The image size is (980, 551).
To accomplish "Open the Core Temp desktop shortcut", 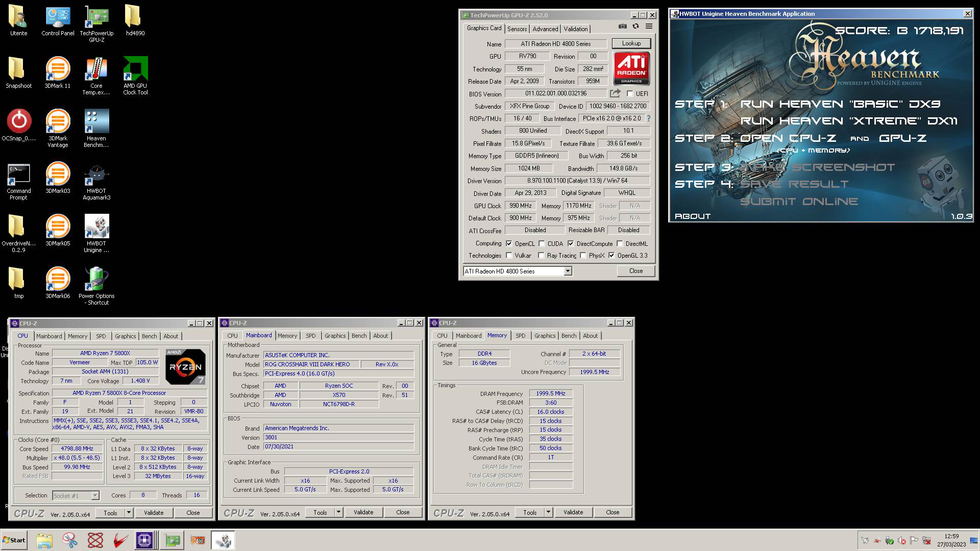I will tap(96, 76).
